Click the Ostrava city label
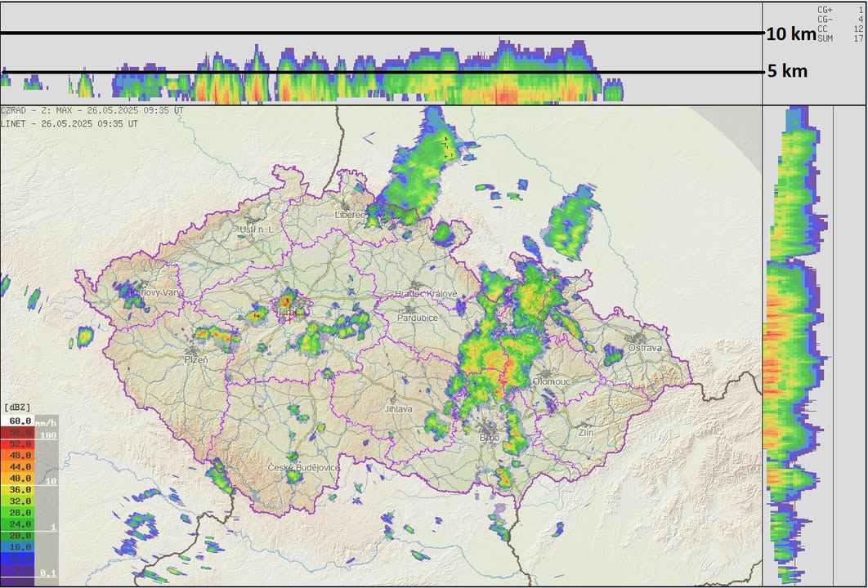The width and height of the screenshot is (868, 588). 645,348
